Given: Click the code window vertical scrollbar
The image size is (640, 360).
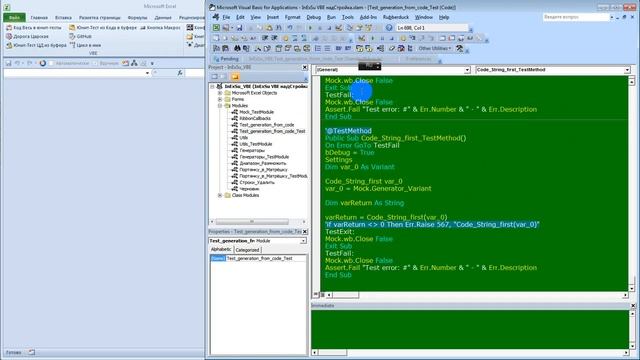Looking at the screenshot, I should point(632,183).
